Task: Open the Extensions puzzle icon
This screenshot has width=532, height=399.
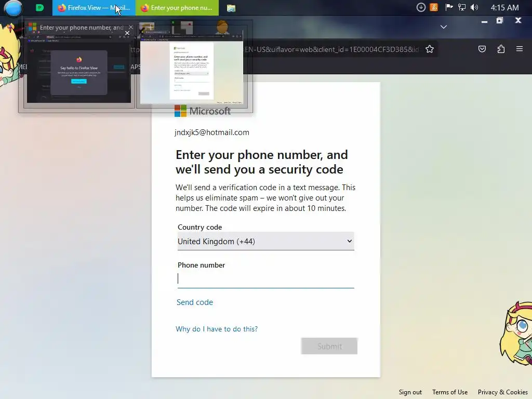Action: tap(501, 49)
